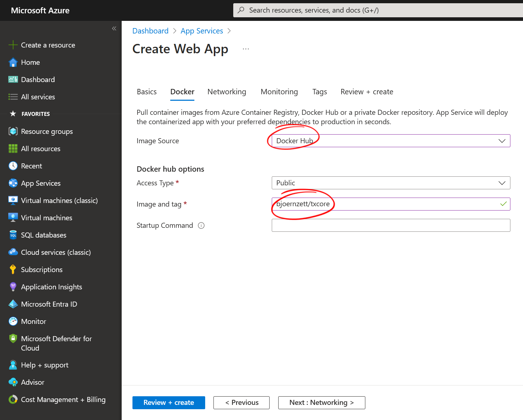The image size is (523, 420).
Task: Click the blue Review + create button
Action: pyautogui.click(x=169, y=403)
